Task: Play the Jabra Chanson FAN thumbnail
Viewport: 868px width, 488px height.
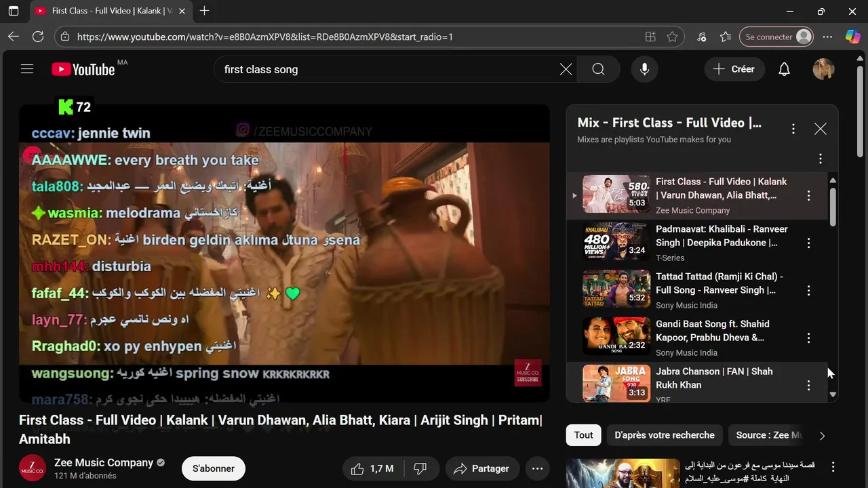Action: coord(616,383)
